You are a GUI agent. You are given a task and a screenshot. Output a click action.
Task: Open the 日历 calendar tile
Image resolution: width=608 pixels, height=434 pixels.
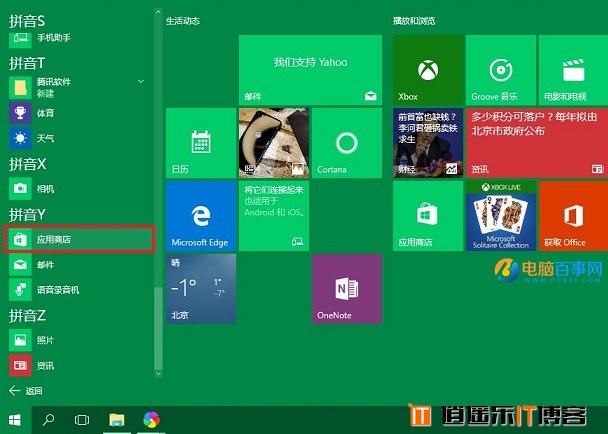point(201,143)
